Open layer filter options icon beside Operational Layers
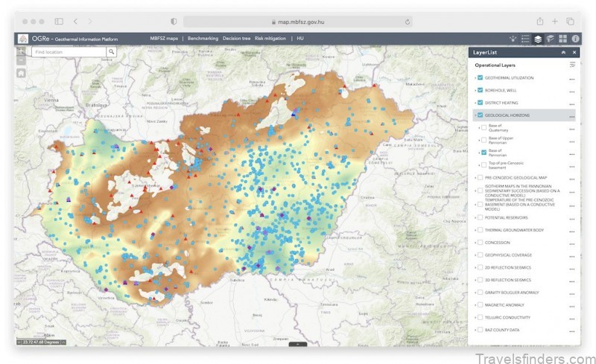This screenshot has height=364, width=596. coord(572,66)
